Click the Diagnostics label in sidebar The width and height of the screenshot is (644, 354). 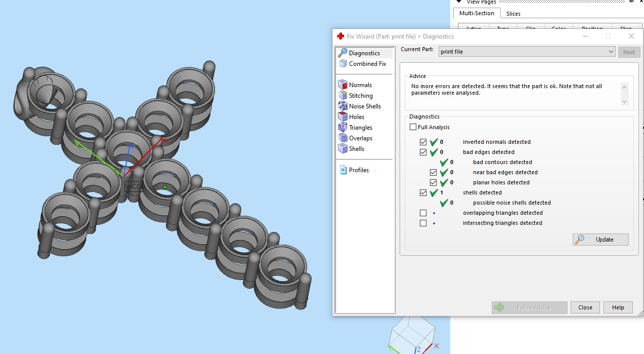coord(364,53)
